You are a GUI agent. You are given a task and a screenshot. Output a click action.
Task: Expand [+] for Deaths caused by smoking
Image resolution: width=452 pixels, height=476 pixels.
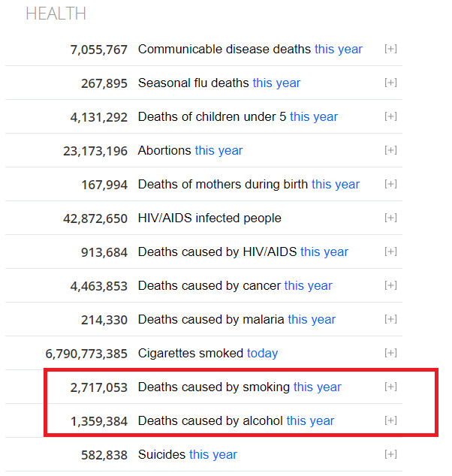(390, 387)
